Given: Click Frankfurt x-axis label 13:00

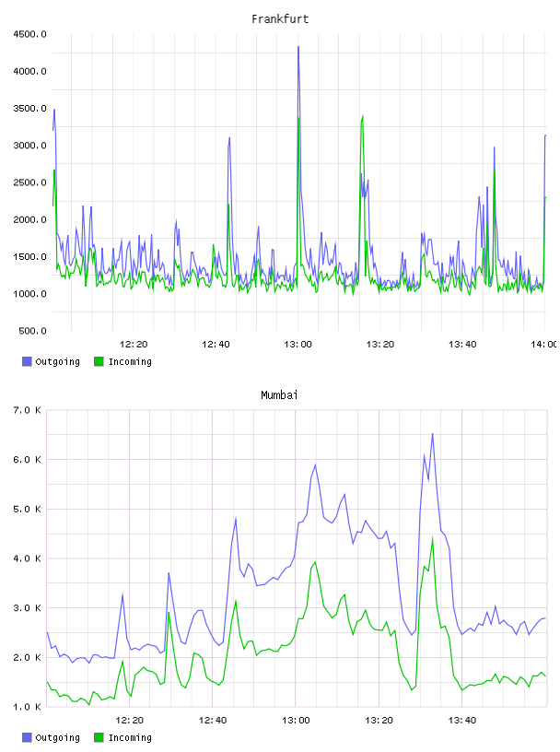Looking at the screenshot, I should click(297, 345).
